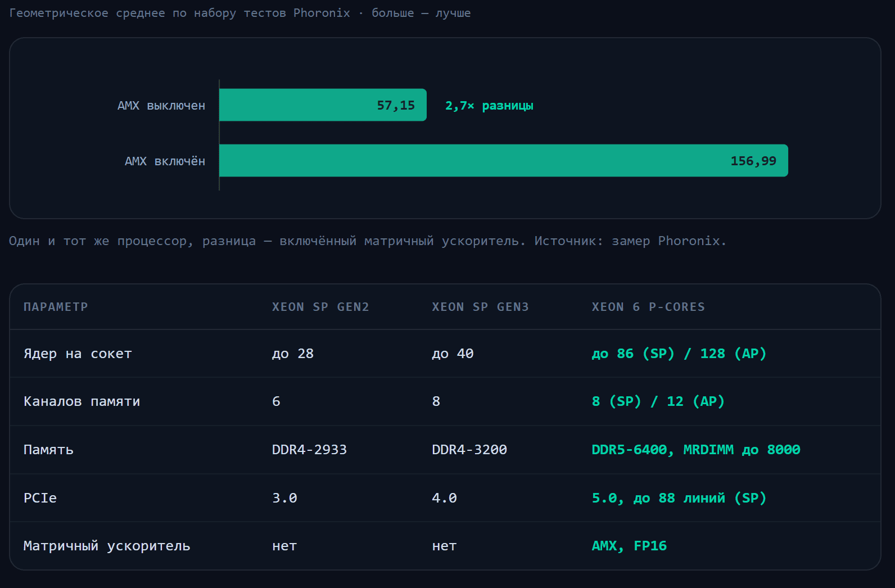Select the 'Ядер на сокет' row label
Image resolution: width=895 pixels, height=588 pixels.
coord(78,354)
